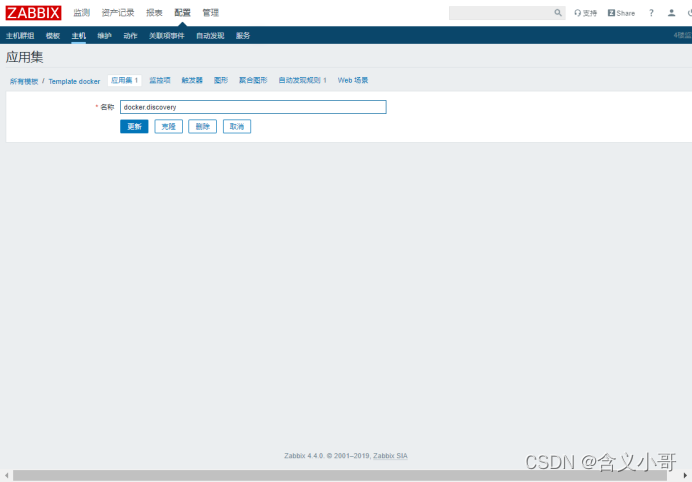The height and width of the screenshot is (482, 692).
Task: Open the Share link
Action: point(621,13)
